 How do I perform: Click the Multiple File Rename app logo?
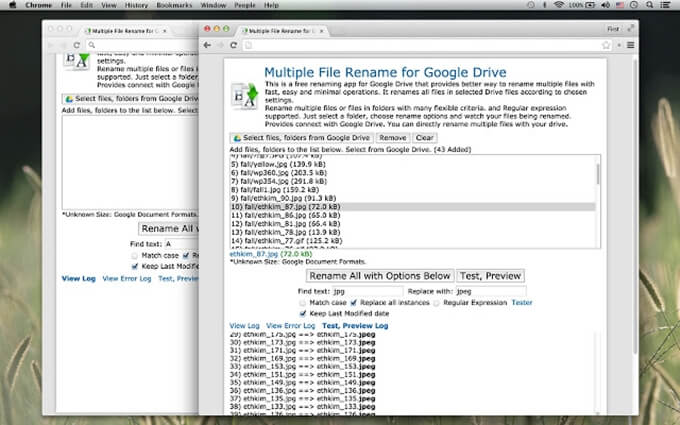(x=244, y=85)
